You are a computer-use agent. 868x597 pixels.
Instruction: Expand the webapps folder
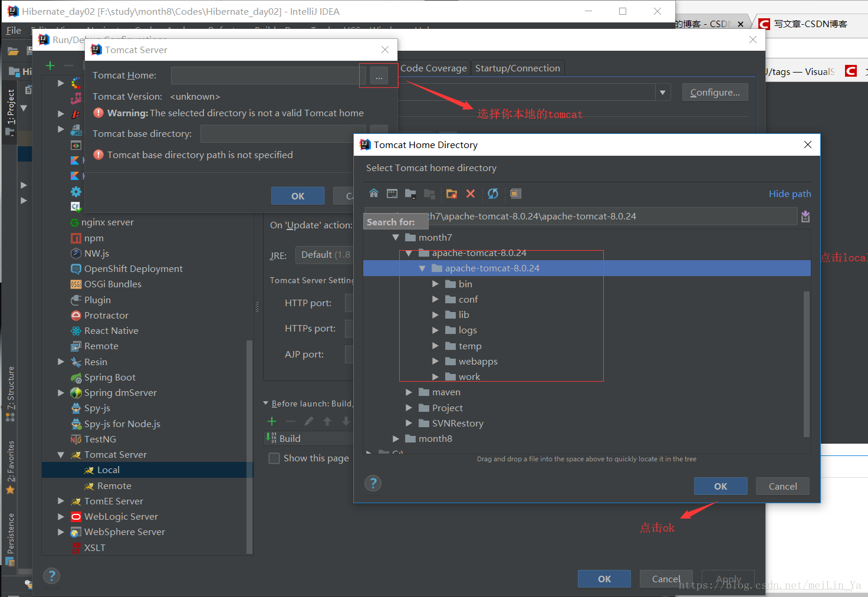tap(435, 362)
